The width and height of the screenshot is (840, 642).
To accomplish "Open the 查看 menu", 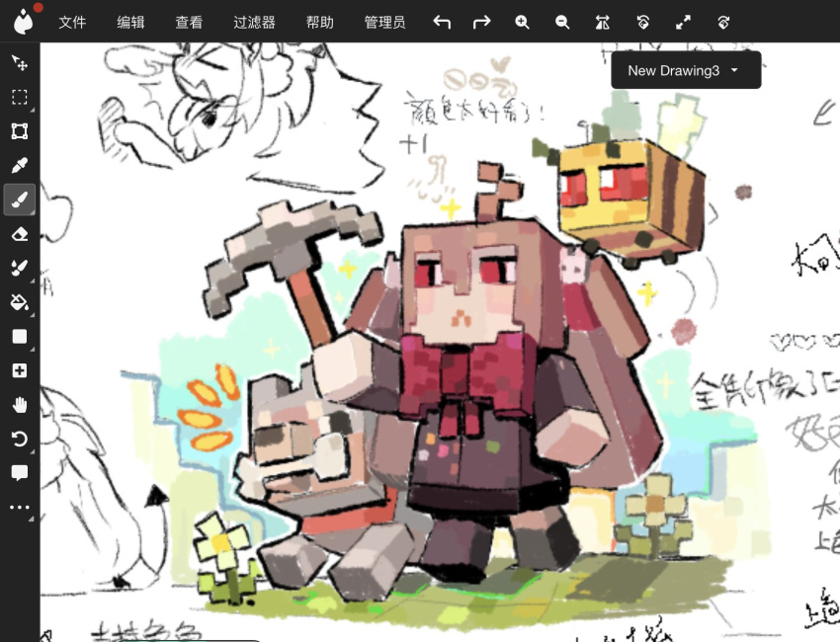I will pyautogui.click(x=189, y=22).
